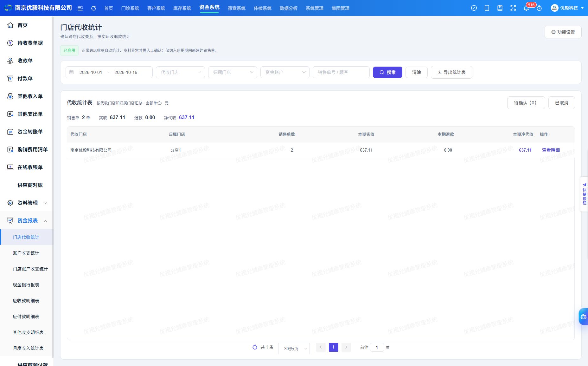588x366 pixels.
Task: Open 功能设置 settings button
Action: tap(563, 32)
